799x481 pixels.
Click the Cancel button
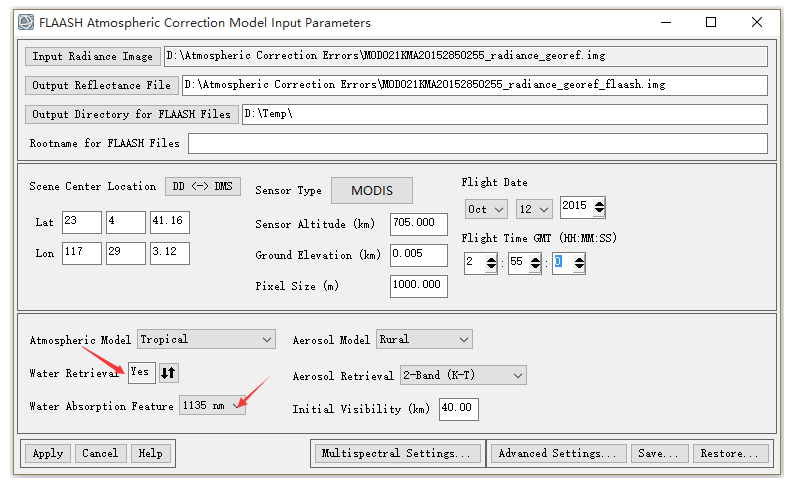100,453
